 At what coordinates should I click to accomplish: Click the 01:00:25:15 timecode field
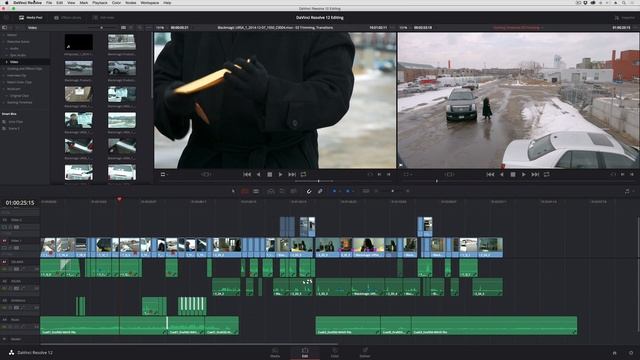[20, 202]
